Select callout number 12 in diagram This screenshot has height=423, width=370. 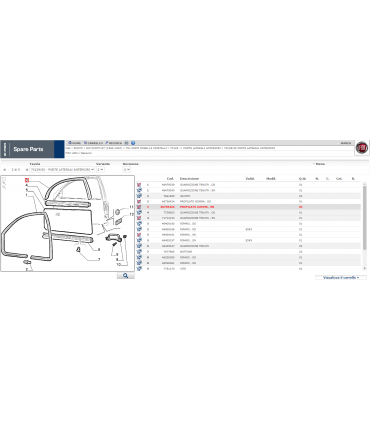pyautogui.click(x=131, y=214)
